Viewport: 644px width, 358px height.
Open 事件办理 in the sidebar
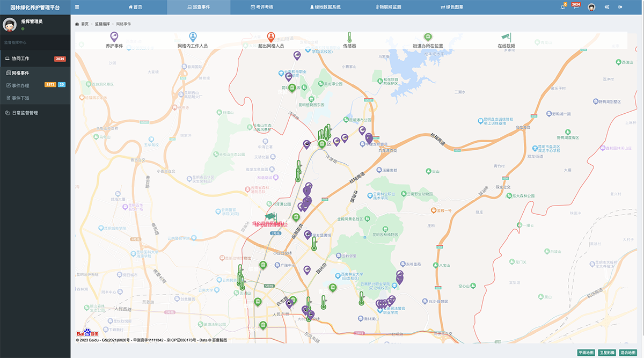click(20, 85)
